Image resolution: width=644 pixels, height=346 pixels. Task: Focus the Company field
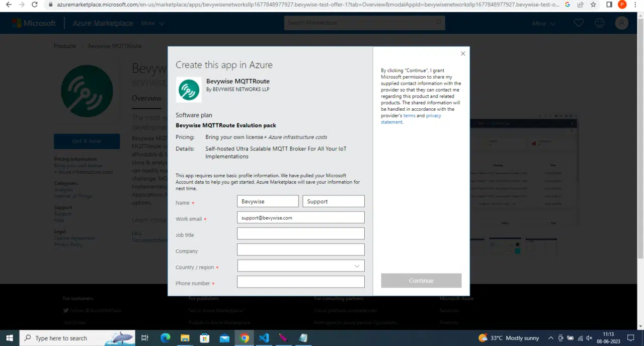point(301,250)
